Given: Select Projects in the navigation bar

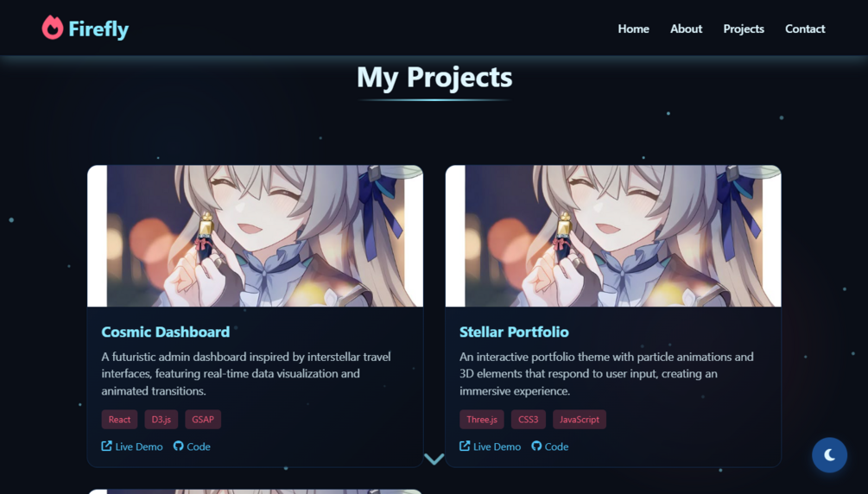Looking at the screenshot, I should [x=744, y=28].
